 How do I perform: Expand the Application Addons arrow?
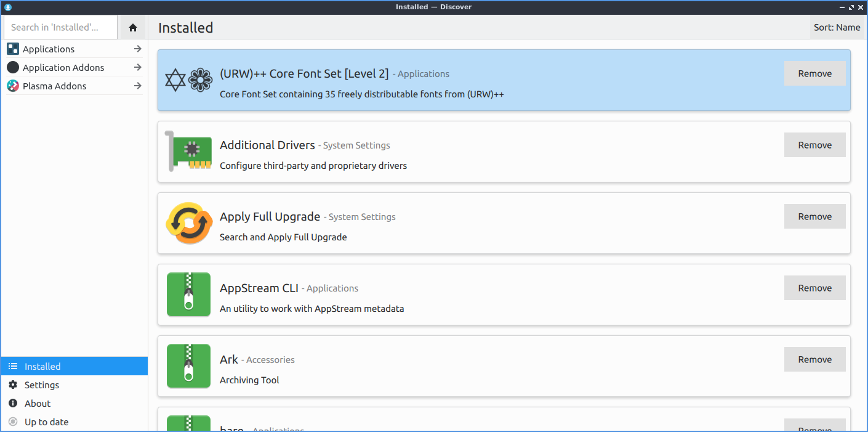(137, 67)
